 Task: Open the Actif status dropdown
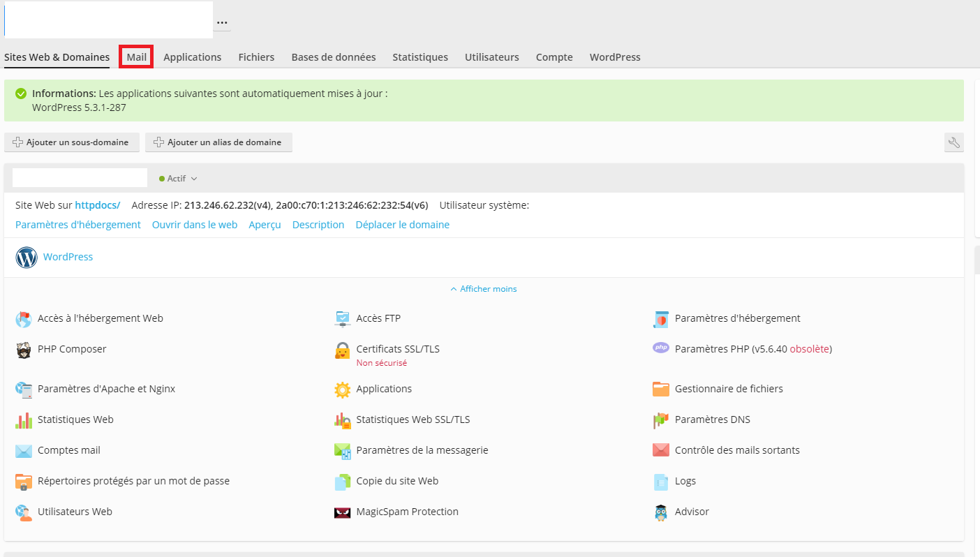(x=179, y=179)
